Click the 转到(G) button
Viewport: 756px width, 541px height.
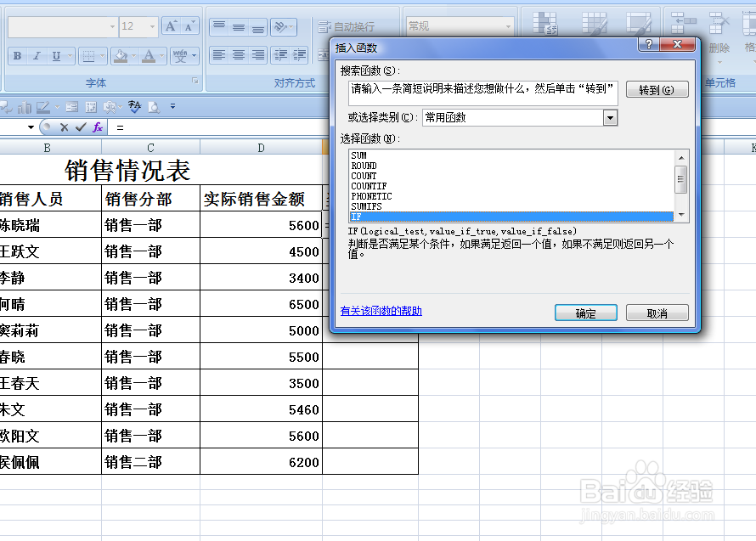click(657, 89)
